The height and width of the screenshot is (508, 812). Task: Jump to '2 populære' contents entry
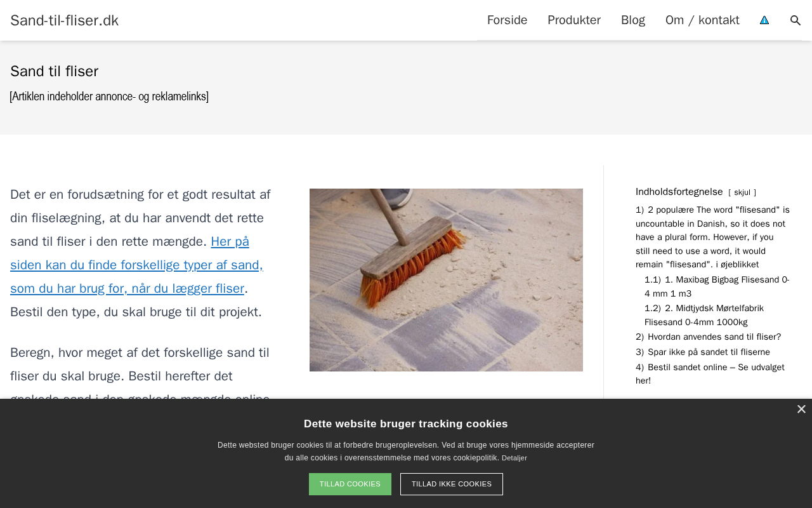click(712, 237)
